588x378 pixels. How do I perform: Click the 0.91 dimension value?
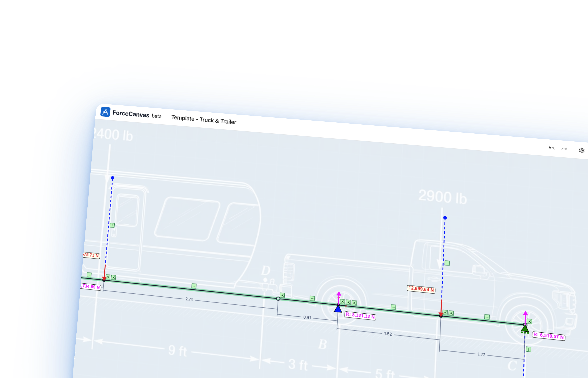307,317
